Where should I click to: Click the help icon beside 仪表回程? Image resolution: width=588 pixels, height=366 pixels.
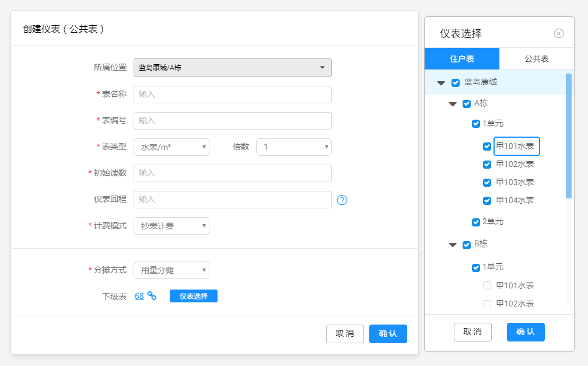click(342, 200)
